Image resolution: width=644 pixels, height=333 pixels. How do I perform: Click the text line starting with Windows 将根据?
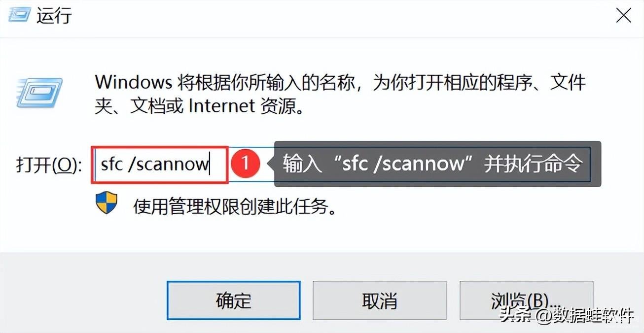pos(340,82)
